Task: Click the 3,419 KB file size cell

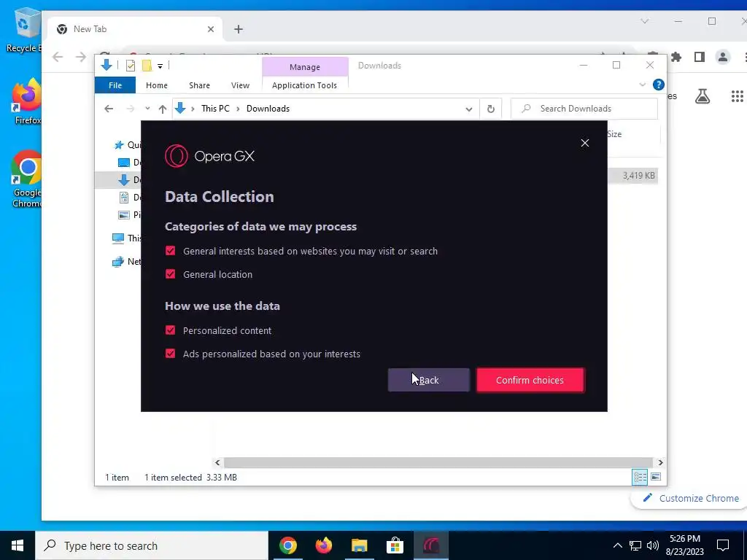Action: tap(638, 176)
